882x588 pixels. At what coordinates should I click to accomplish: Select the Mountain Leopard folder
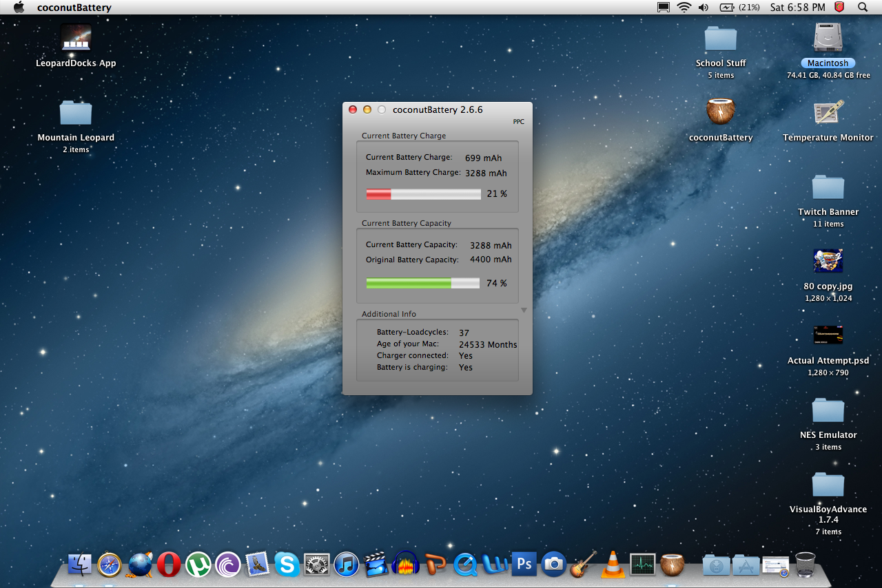pos(76,113)
